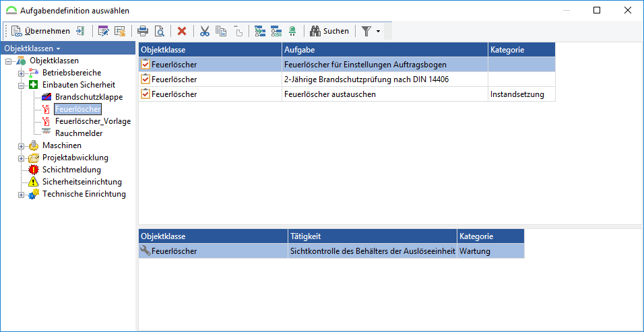The height and width of the screenshot is (332, 644).
Task: Select Maschinen in the tree
Action: (62, 145)
